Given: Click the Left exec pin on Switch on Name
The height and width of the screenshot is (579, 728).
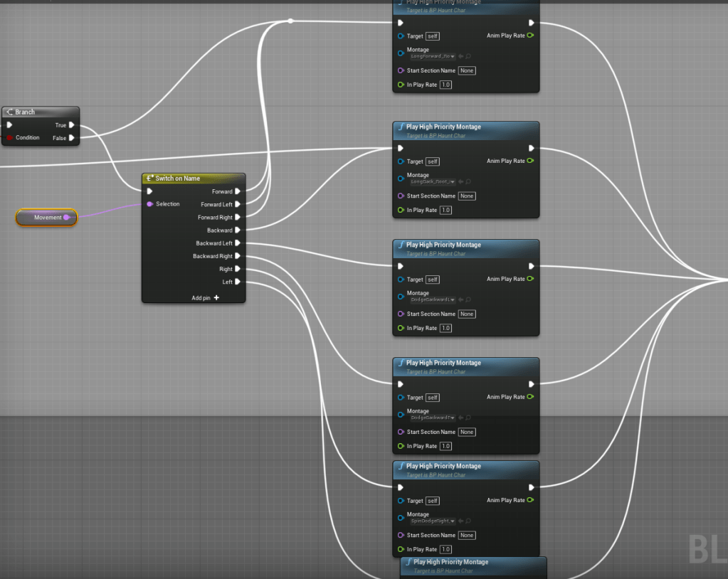Looking at the screenshot, I should (238, 282).
